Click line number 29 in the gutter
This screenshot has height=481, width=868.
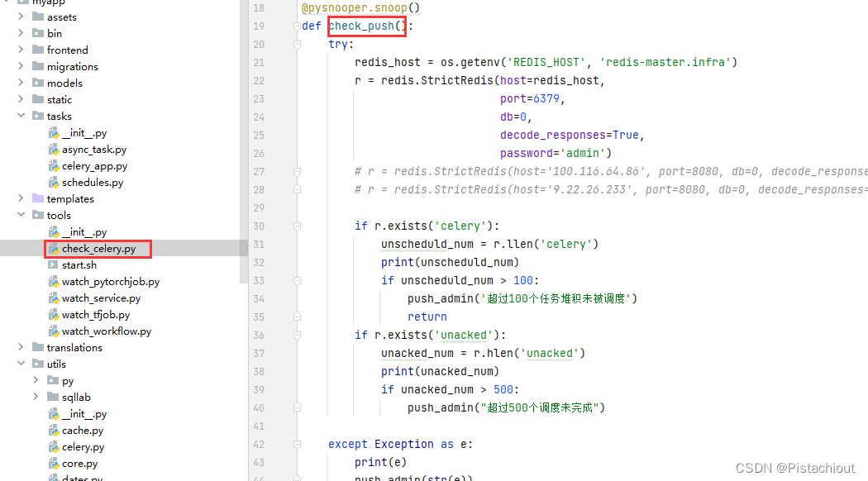[259, 207]
